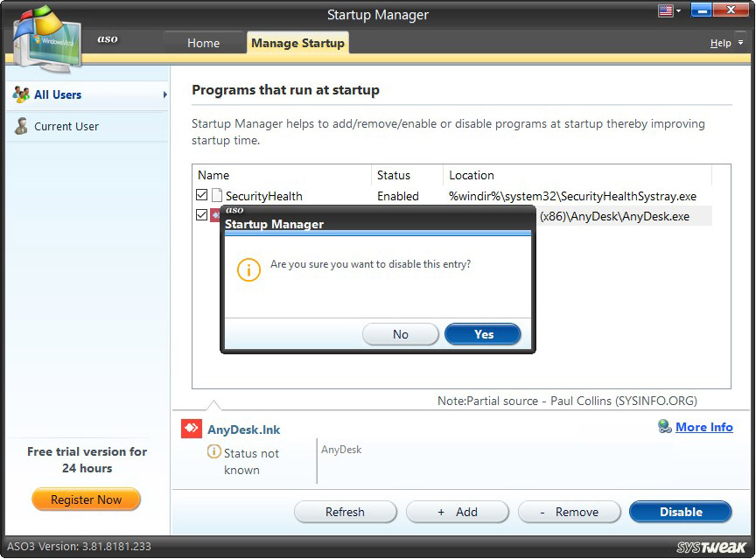This screenshot has height=559, width=756.
Task: Select the Current User sidebar icon
Action: point(19,126)
